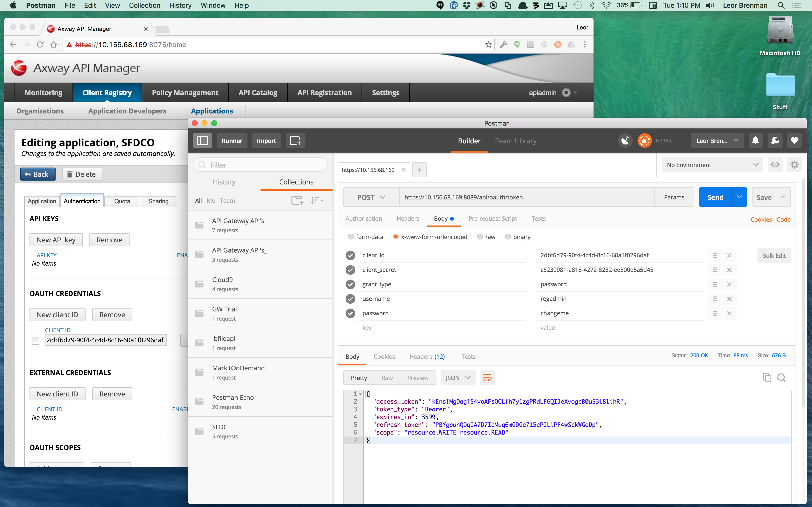This screenshot has height=507, width=812.
Task: Open the Collection menu in the menu bar
Action: [144, 5]
